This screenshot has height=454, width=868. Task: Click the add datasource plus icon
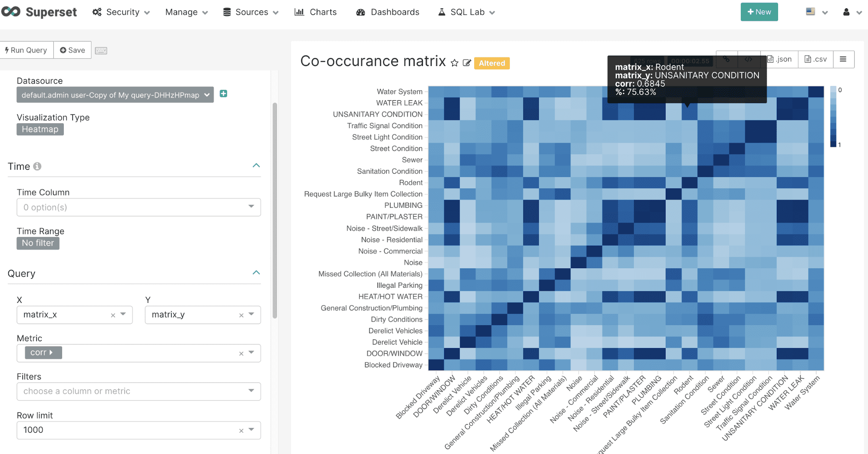click(224, 94)
